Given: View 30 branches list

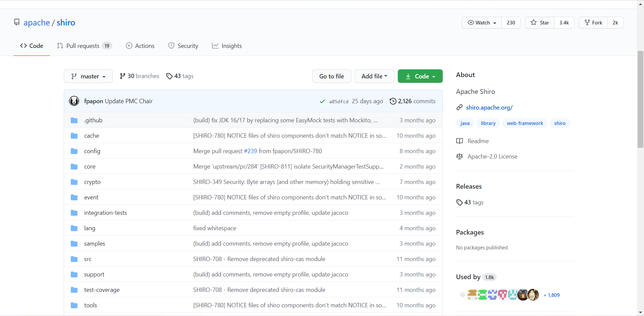Looking at the screenshot, I should [140, 76].
